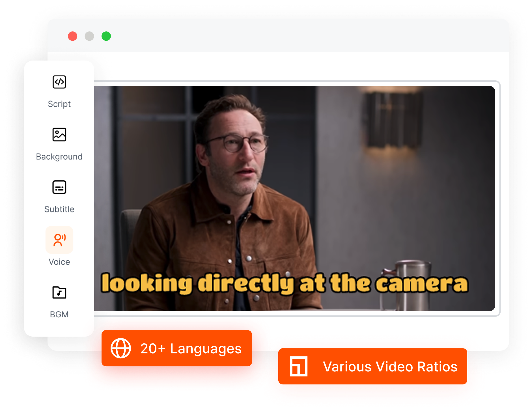Viewport: 532px width, 411px height.
Task: Click the Script label in sidebar
Action: pyautogui.click(x=59, y=104)
